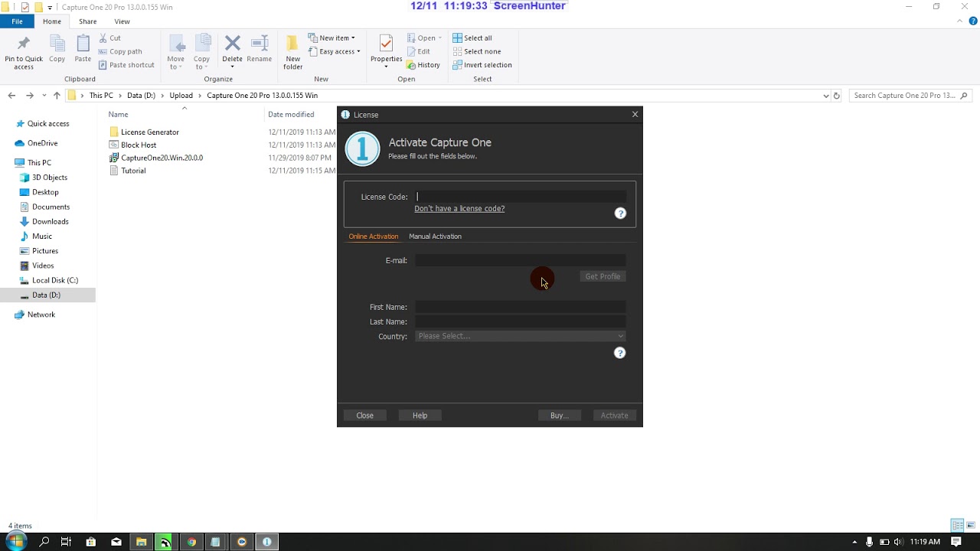980x551 pixels.
Task: Create a New folder from the ribbon
Action: point(293,52)
